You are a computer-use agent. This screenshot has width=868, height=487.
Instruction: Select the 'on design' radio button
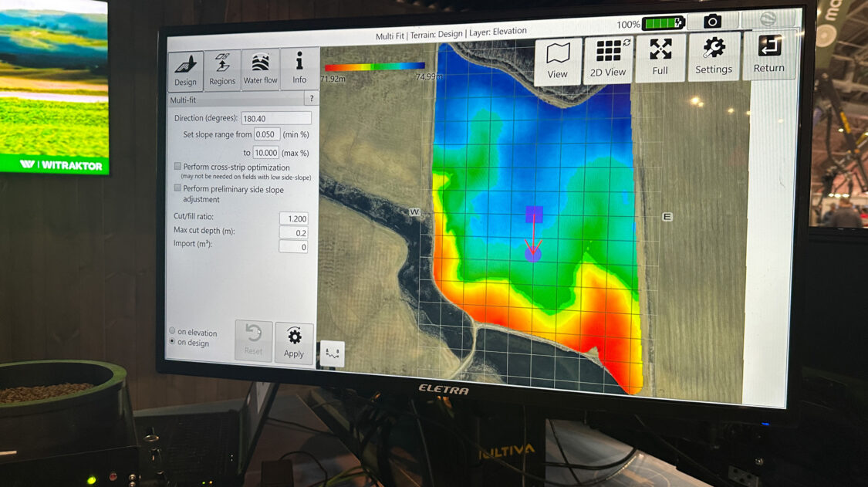click(x=173, y=342)
